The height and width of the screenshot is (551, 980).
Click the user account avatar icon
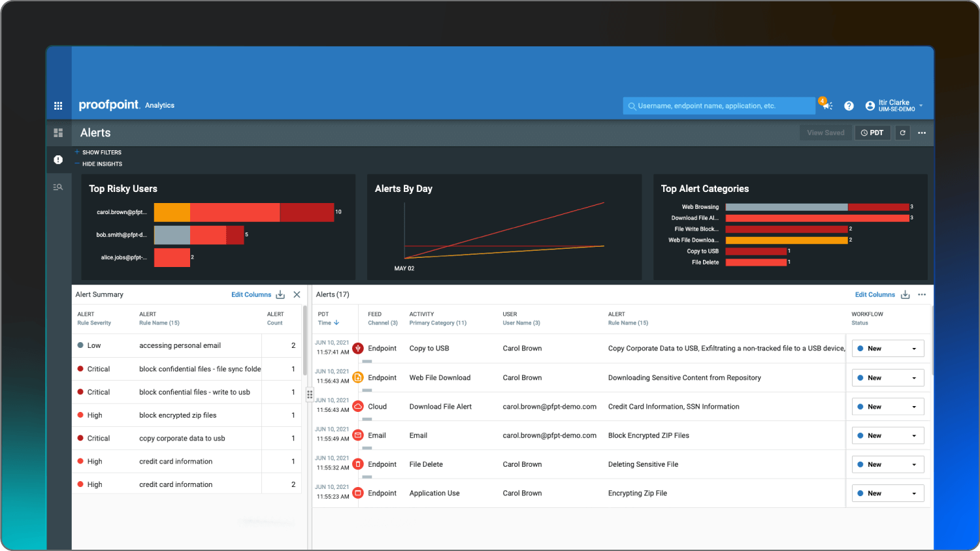click(x=870, y=106)
